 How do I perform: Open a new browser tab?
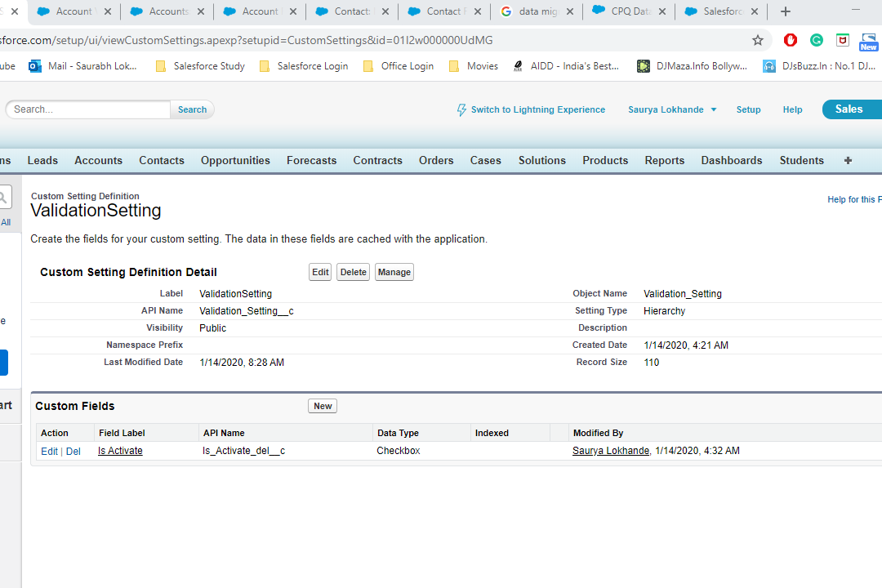[x=786, y=11]
